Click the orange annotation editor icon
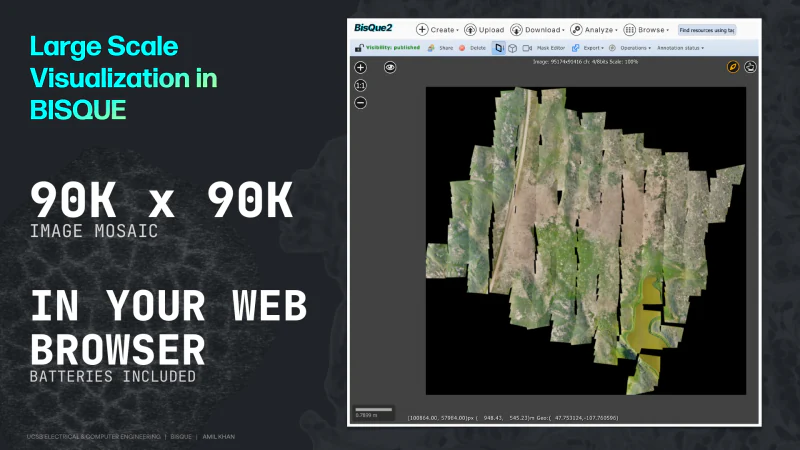Image resolution: width=800 pixels, height=450 pixels. point(733,67)
